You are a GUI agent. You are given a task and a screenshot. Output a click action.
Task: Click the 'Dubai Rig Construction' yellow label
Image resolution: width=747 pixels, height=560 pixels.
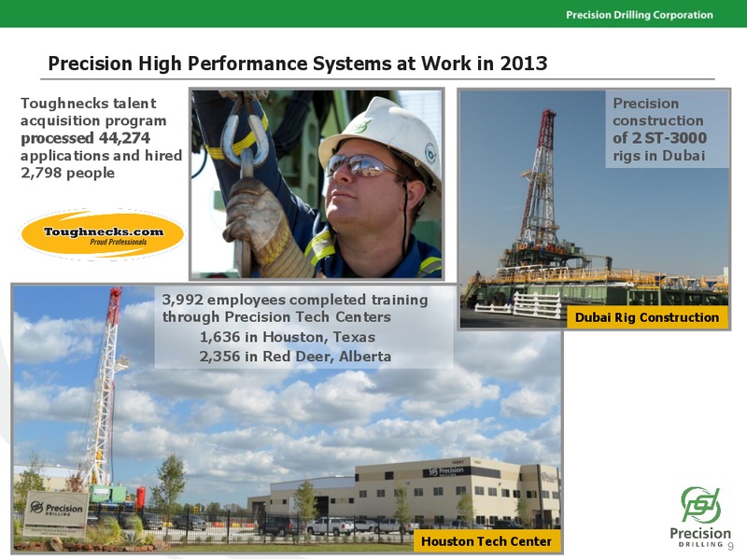[647, 317]
